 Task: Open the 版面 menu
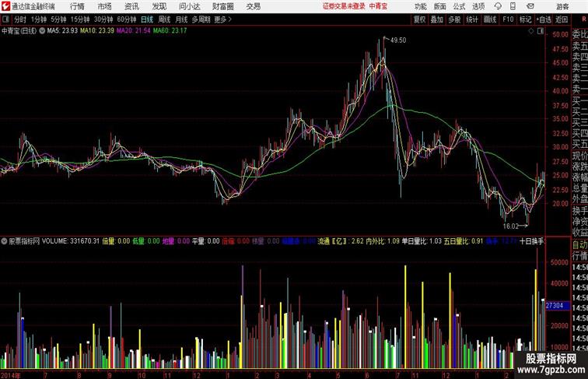click(439, 7)
